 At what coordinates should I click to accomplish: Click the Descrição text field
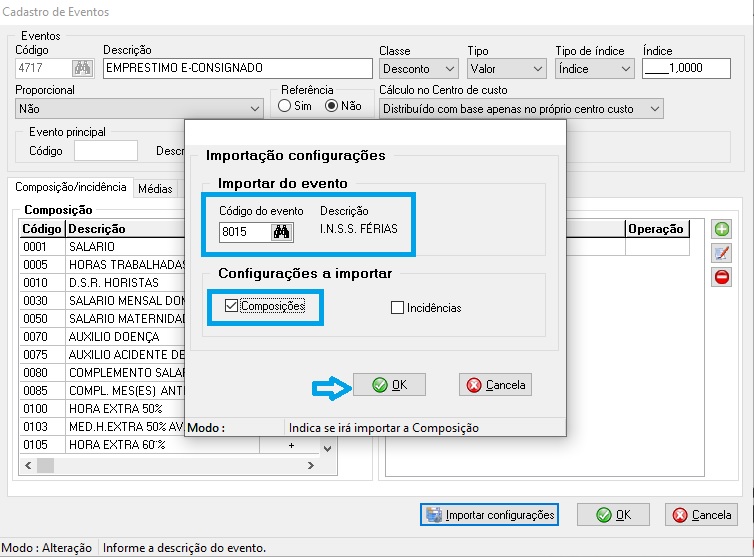[237, 69]
